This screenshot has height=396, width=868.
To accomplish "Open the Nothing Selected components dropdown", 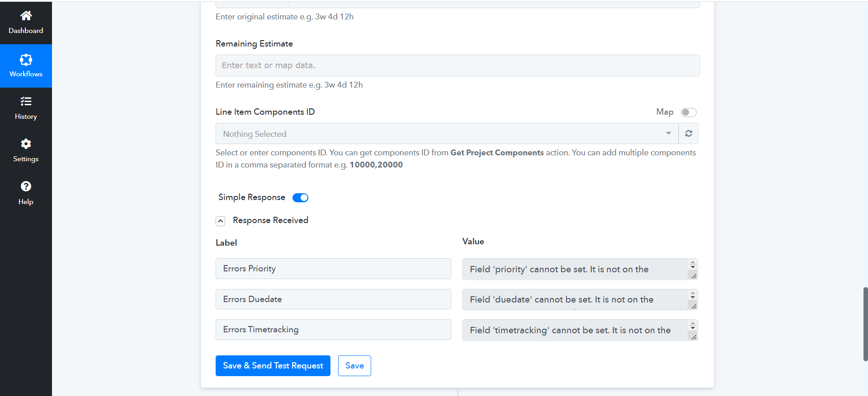I will coord(447,134).
